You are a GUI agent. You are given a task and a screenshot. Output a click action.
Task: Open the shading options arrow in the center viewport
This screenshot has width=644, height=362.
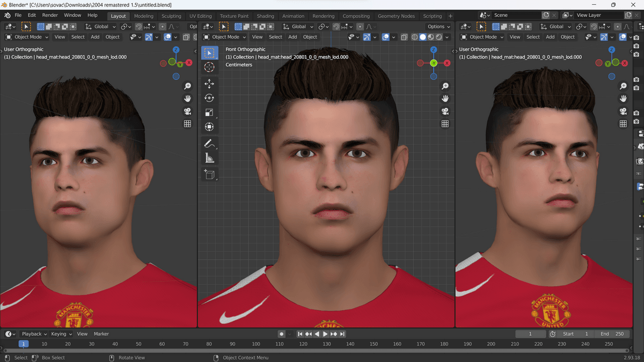447,37
